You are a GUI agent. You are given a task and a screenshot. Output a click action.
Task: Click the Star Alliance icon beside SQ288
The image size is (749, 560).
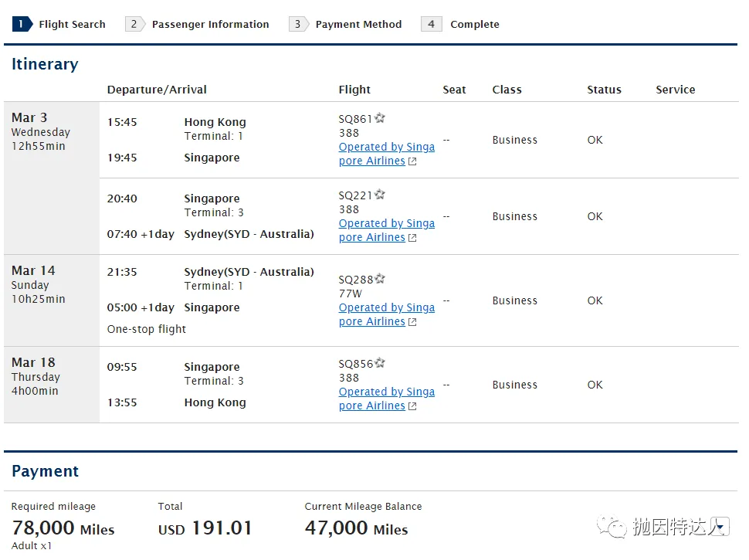380,279
